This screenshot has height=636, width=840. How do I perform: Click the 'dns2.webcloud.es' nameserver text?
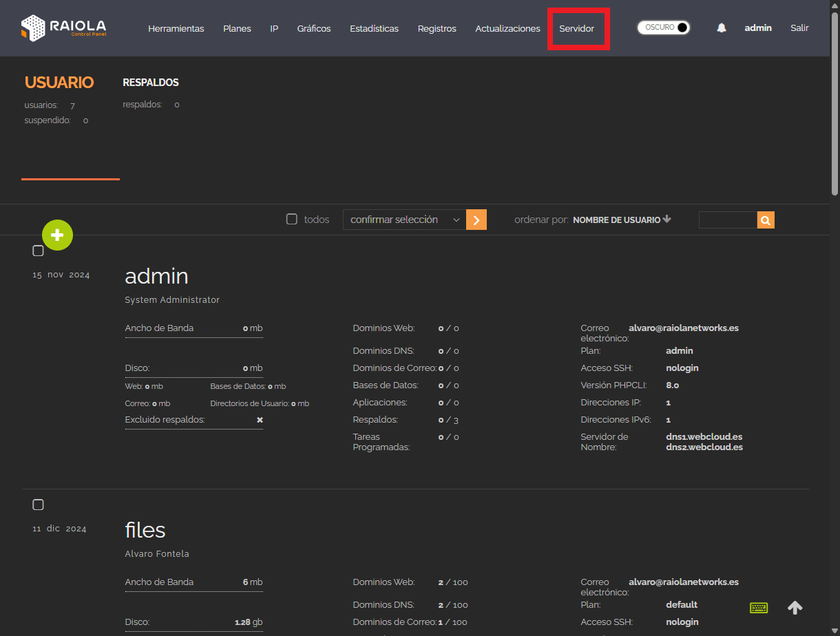pos(704,447)
